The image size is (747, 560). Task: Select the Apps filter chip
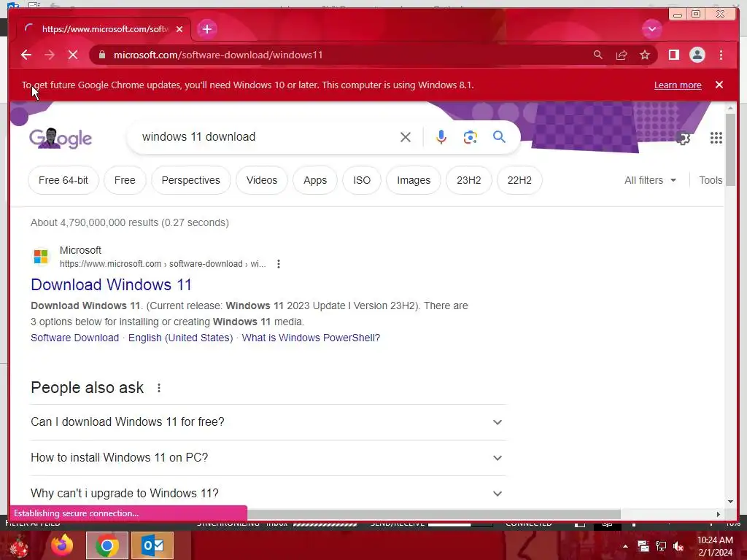[x=315, y=181]
